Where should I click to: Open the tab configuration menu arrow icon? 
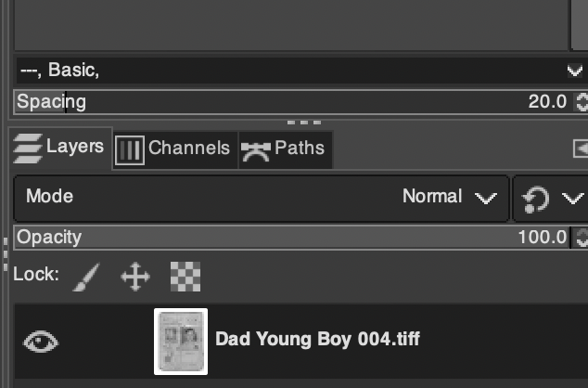point(581,149)
